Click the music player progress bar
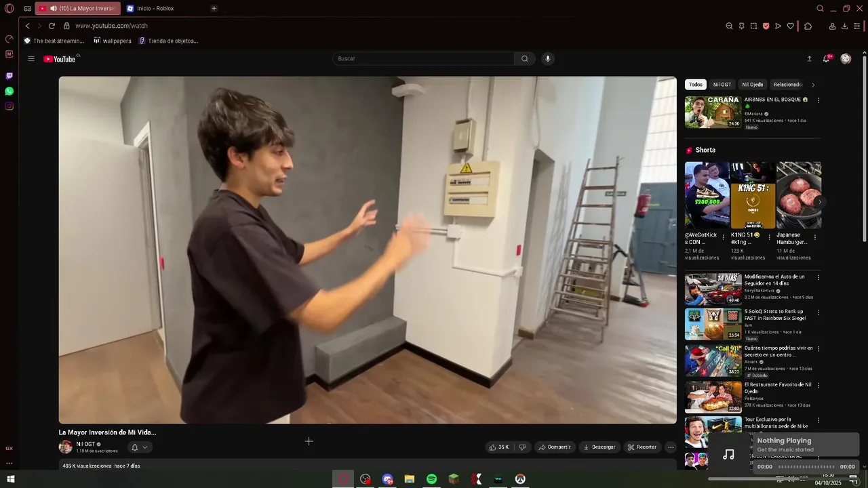 (x=806, y=467)
